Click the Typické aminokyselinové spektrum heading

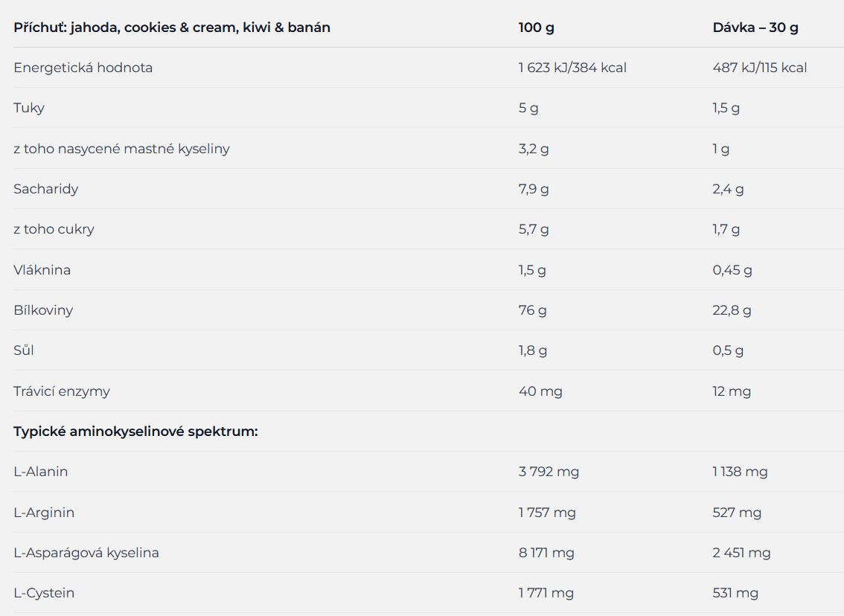point(135,431)
